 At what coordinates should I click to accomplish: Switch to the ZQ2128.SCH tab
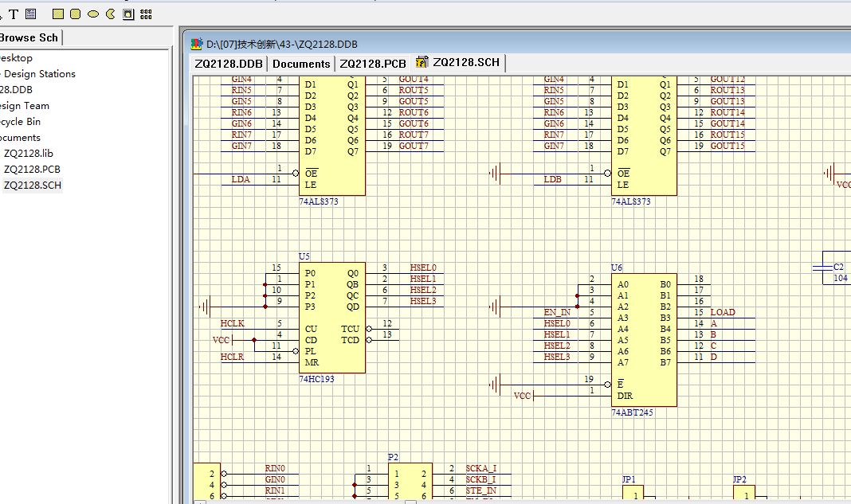tap(459, 62)
